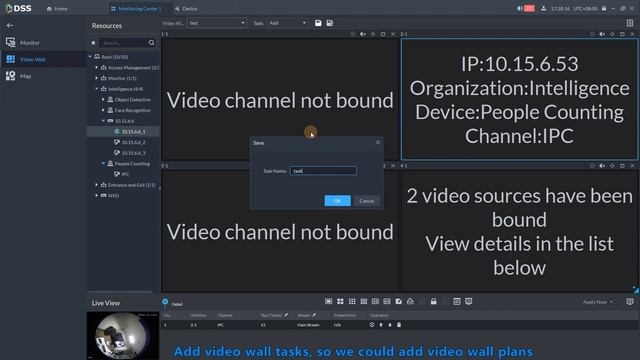
Task: Open the Video Wall selection dropdown
Action: tap(217, 23)
